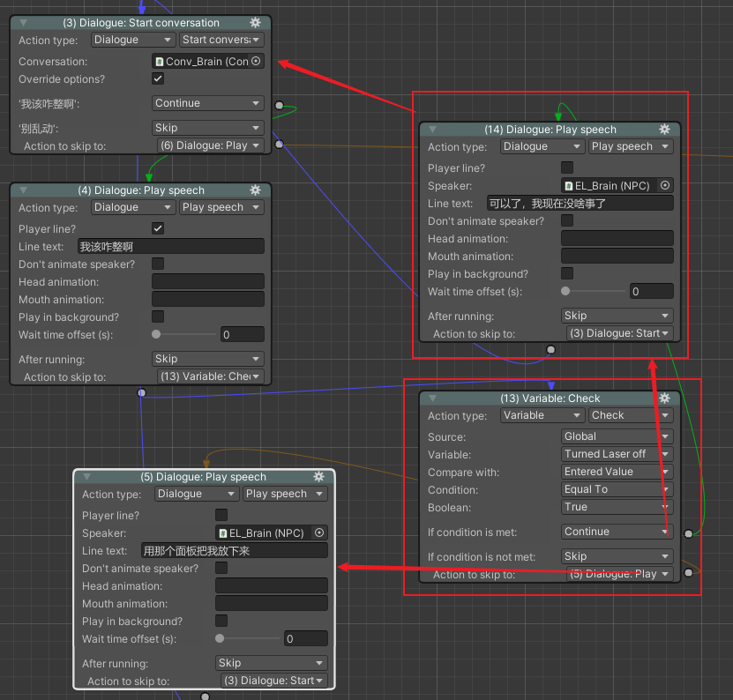Open 'If condition is met' Continue dropdown
The image size is (733, 700).
pos(617,532)
